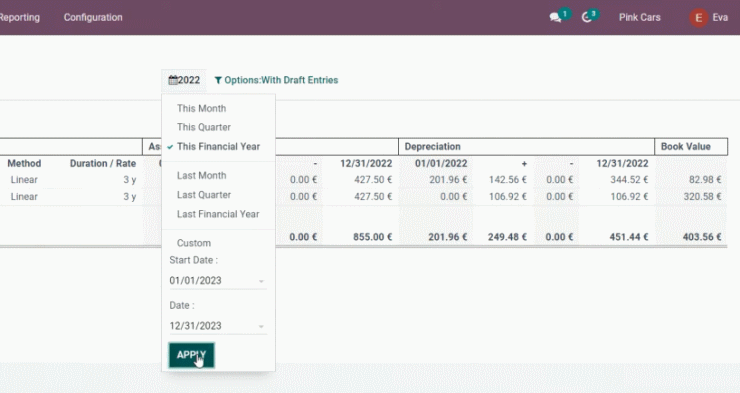Viewport: 740px width, 393px height.
Task: Click the APPLY button
Action: (x=192, y=355)
